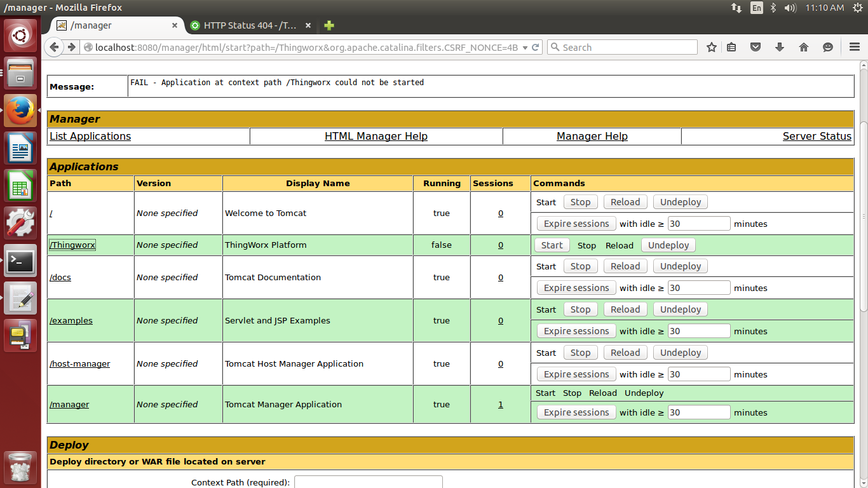Open the /docs path link

point(60,277)
